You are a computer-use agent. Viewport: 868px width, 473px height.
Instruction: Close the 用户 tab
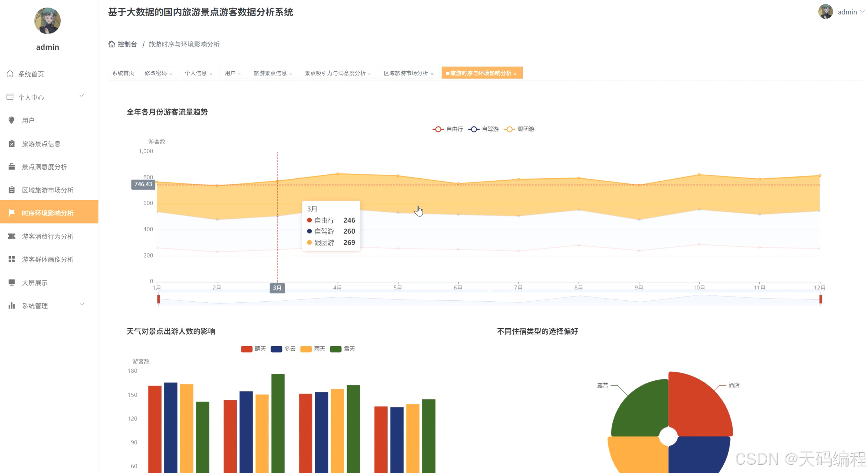[239, 74]
